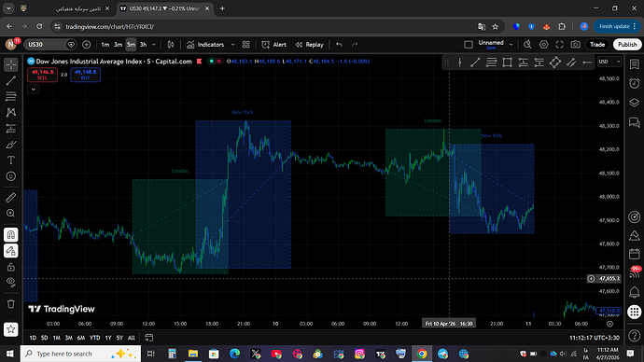
Task: Collapse the indicator legend chevron
Action: (34, 89)
